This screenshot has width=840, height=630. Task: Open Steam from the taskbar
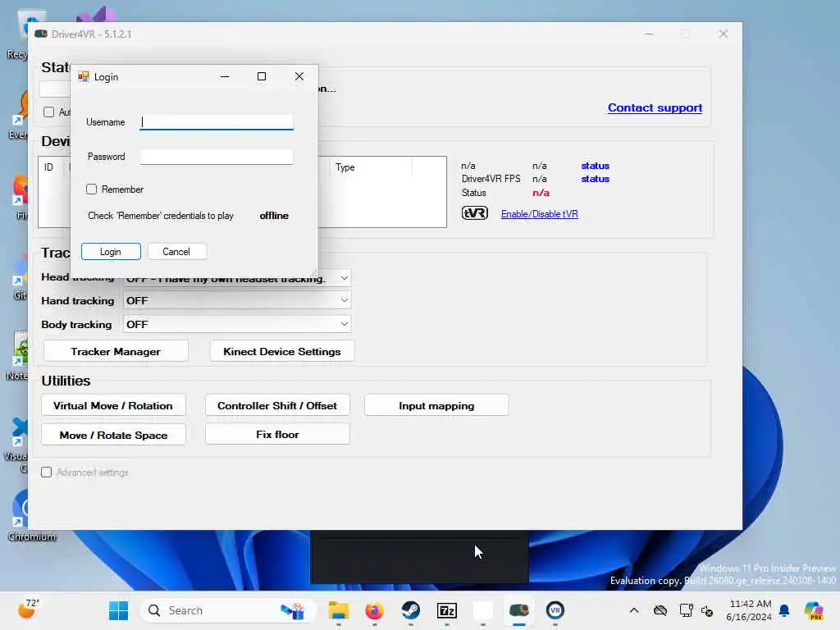point(411,610)
